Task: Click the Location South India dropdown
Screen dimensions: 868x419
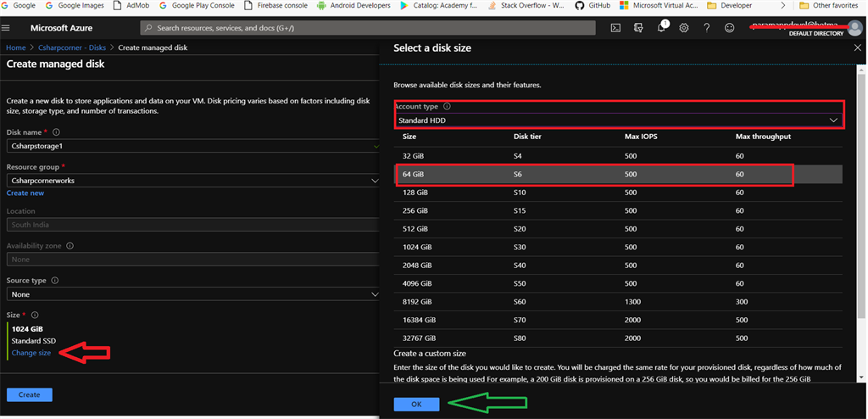Action: click(x=192, y=225)
